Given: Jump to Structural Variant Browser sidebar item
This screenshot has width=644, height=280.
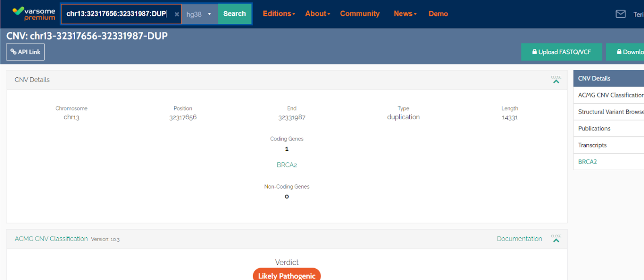Looking at the screenshot, I should point(609,112).
